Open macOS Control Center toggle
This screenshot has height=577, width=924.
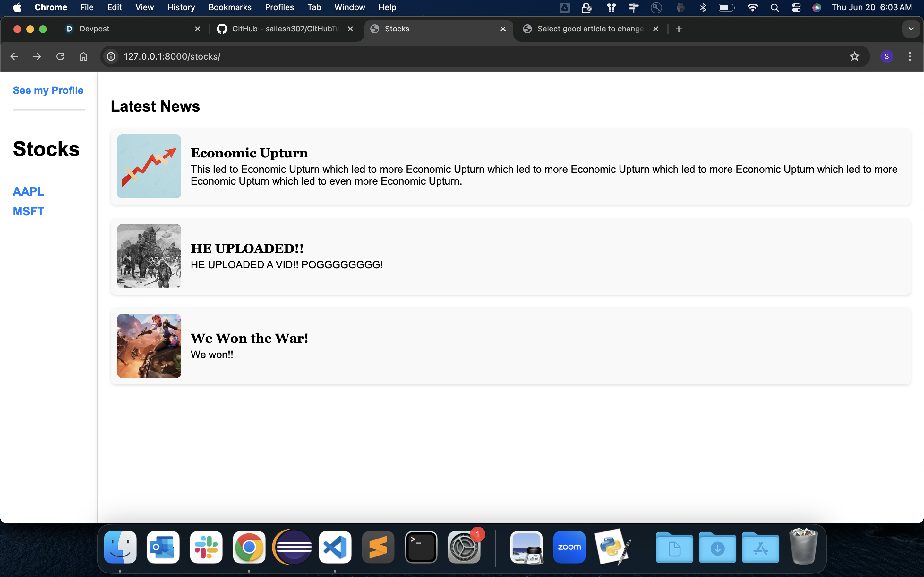pyautogui.click(x=796, y=7)
